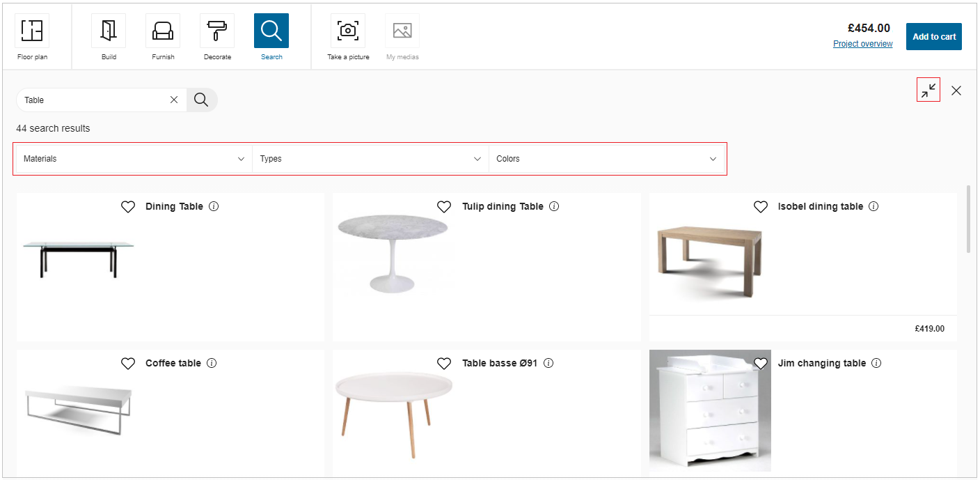
Task: Toggle favorite on Isobel dining table
Action: 761,207
